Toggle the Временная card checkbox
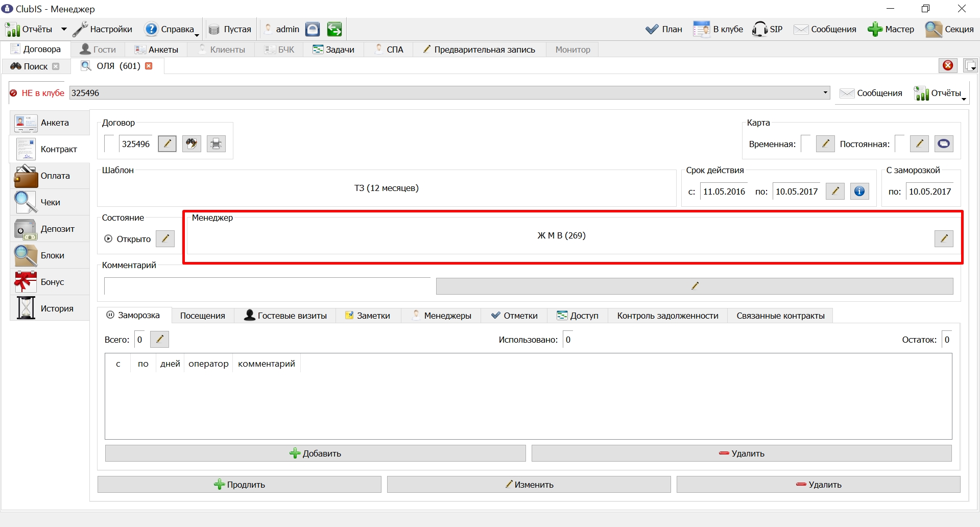This screenshot has width=980, height=527. [806, 144]
